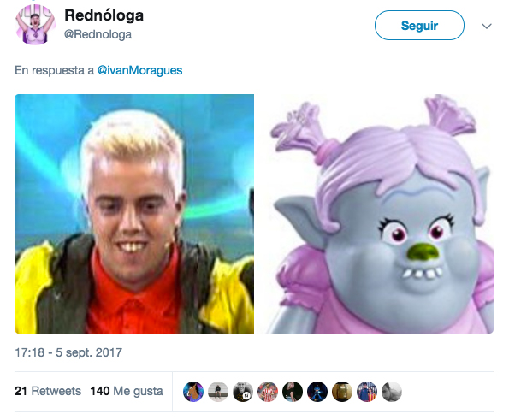The height and width of the screenshot is (420, 509).
Task: Open the golden-brown liker avatar
Action: pyautogui.click(x=342, y=392)
